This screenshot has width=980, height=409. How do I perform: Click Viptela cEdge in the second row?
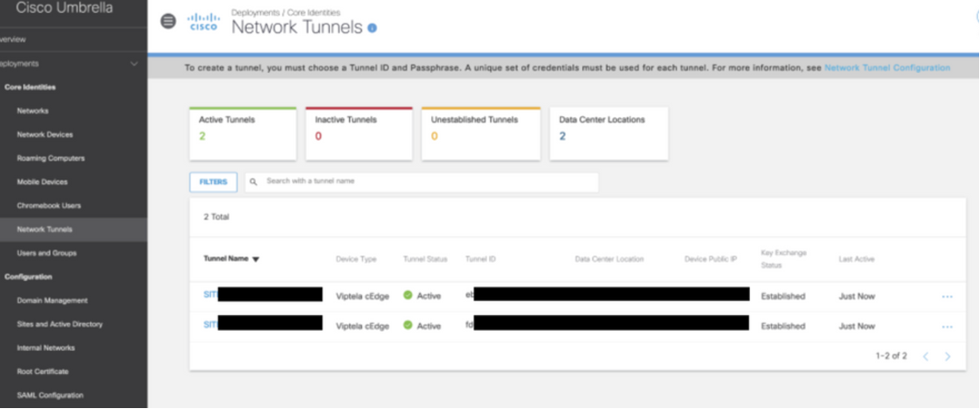tap(363, 326)
